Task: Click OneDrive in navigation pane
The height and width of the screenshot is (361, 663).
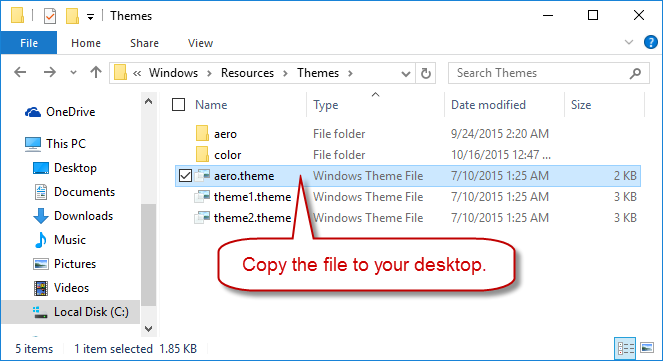Action: (71, 112)
